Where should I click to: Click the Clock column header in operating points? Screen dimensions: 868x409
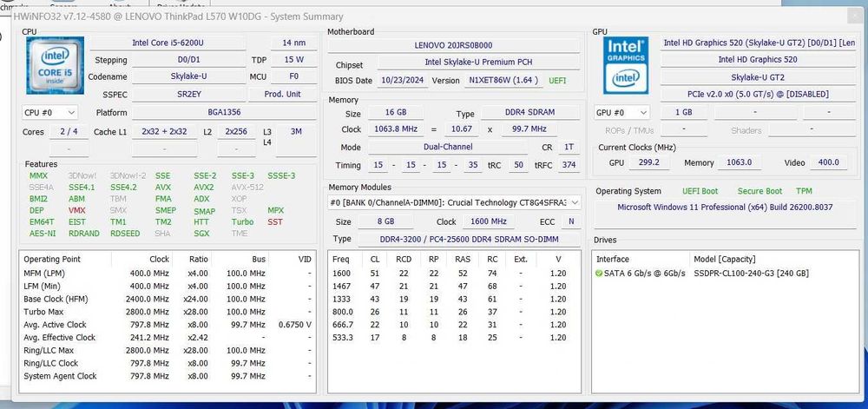[x=143, y=259]
